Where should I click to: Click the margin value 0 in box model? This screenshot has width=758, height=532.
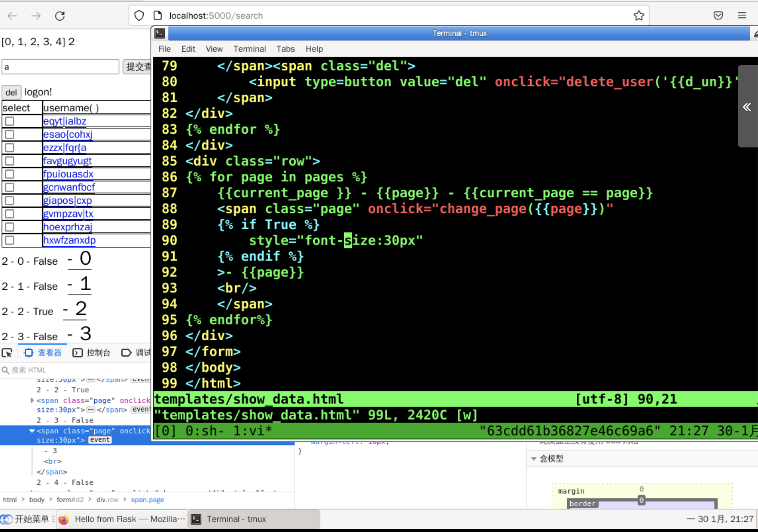[x=642, y=489]
